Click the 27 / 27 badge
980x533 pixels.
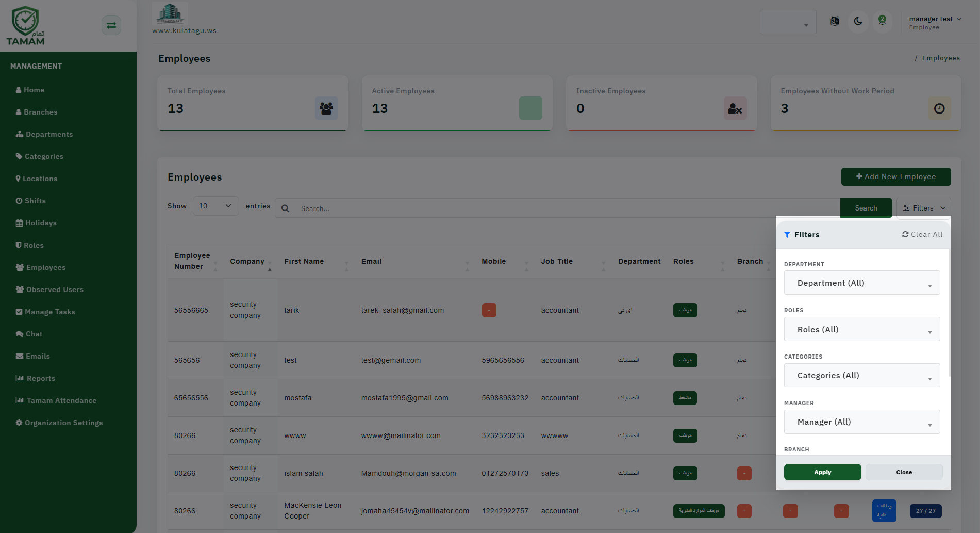tap(926, 511)
